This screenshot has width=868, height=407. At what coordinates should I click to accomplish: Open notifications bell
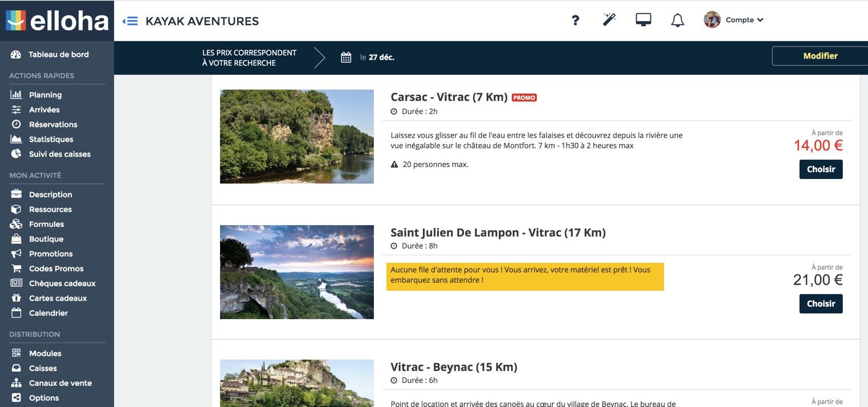coord(677,21)
